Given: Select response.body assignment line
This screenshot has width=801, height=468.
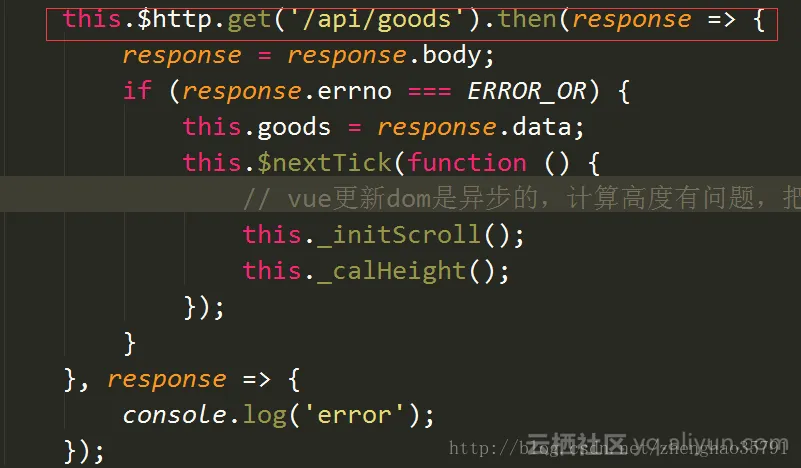Looking at the screenshot, I should [309, 55].
